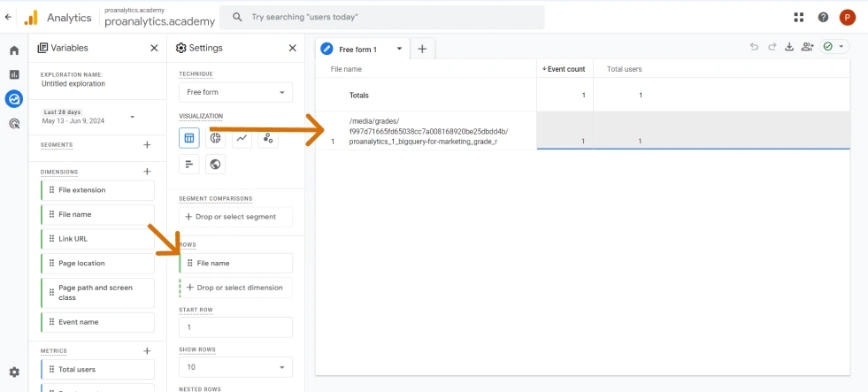Open Admin settings gear

pyautogui.click(x=14, y=372)
